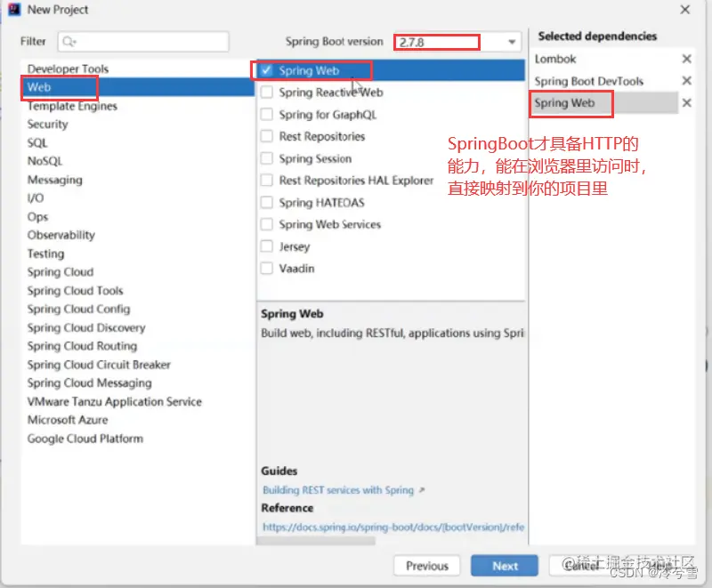Open VMware Tanzu Application Service
The image size is (712, 588).
[x=115, y=401]
